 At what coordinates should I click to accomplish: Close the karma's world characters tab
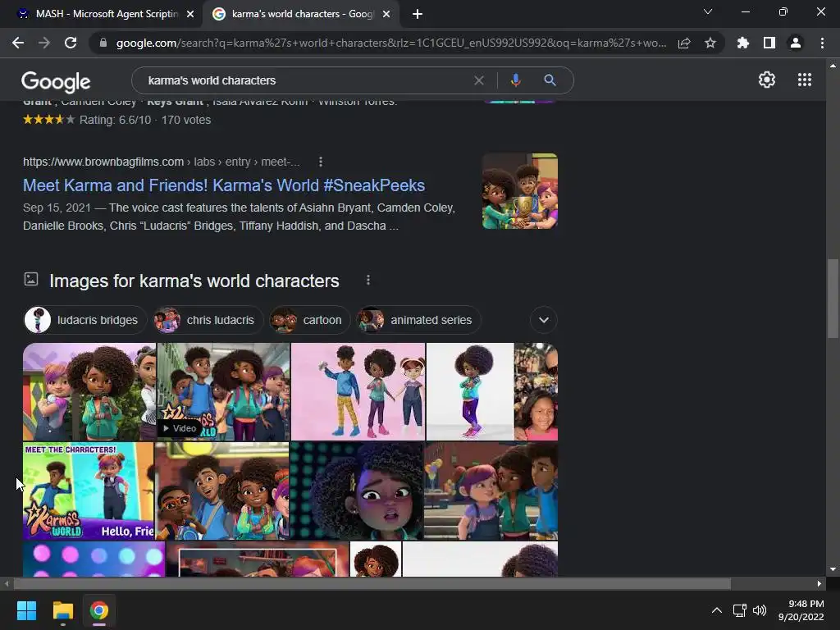[x=386, y=14]
